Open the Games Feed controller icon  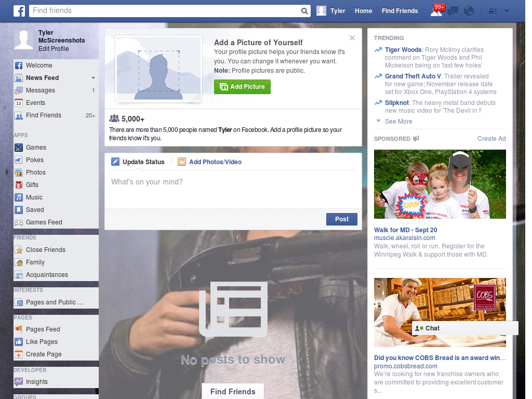coord(19,222)
